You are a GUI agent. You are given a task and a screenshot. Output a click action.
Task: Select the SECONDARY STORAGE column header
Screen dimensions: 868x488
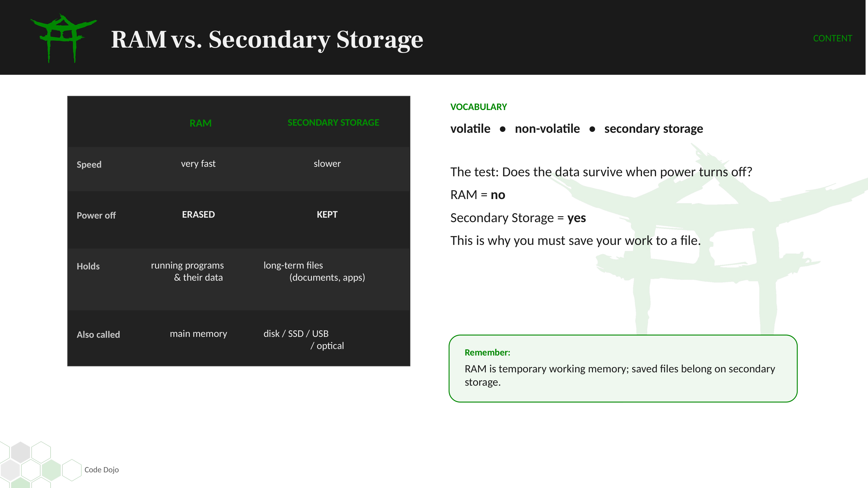click(x=333, y=122)
